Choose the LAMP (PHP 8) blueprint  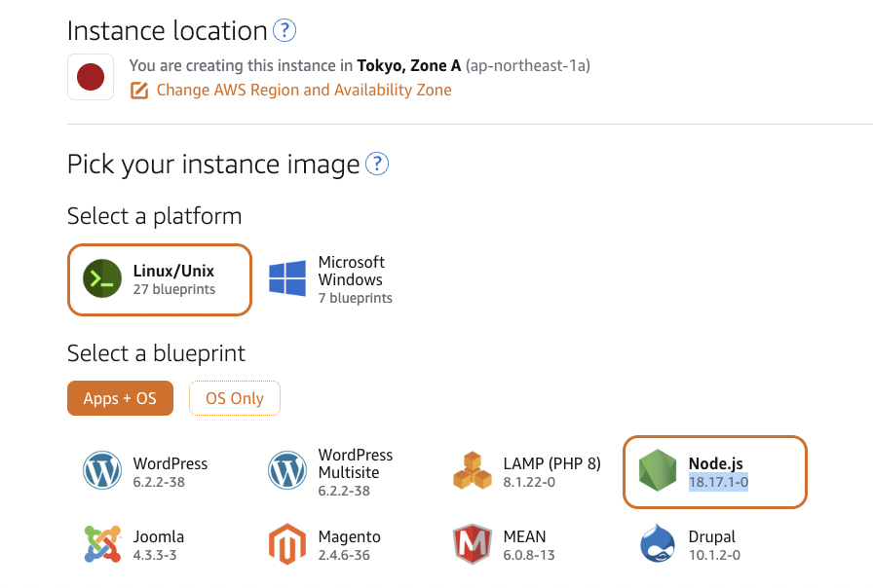coord(528,472)
